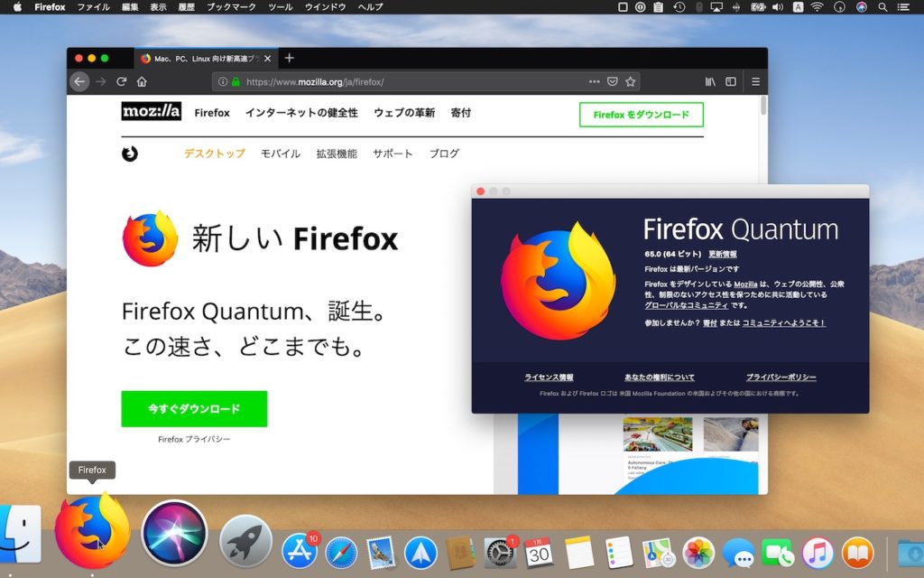The image size is (924, 578).
Task: Open page actions three-dot menu in address bar
Action: pos(594,81)
